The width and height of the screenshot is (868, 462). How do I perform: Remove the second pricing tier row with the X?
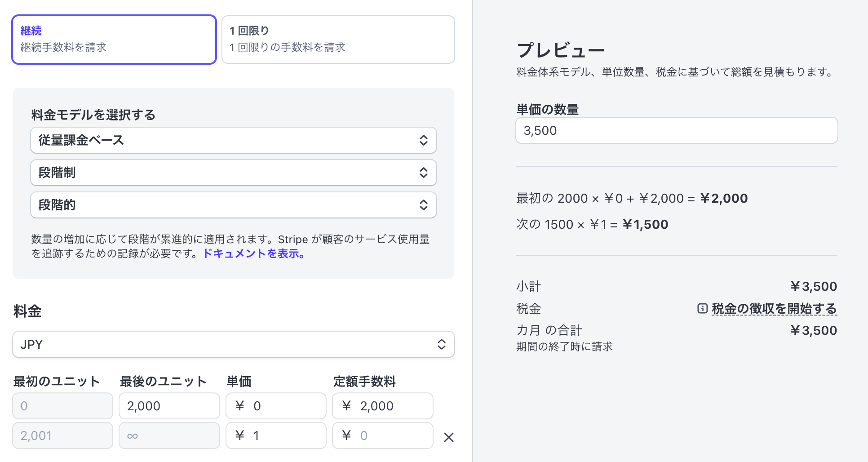click(x=448, y=436)
